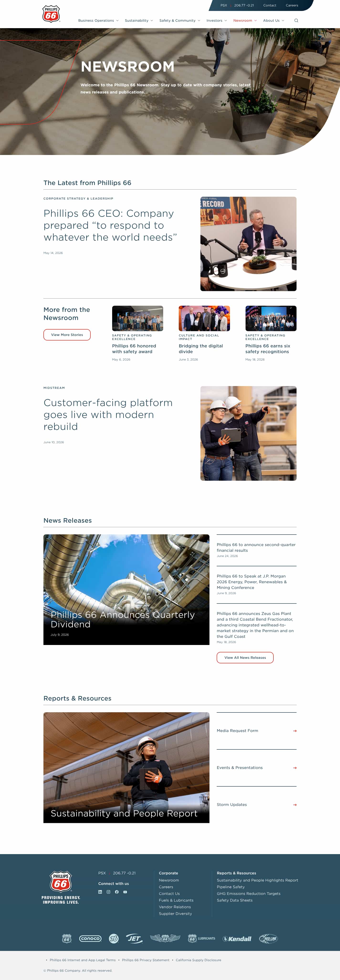The image size is (340, 980).
Task: Open California Supply Disclosure link
Action: (198, 960)
